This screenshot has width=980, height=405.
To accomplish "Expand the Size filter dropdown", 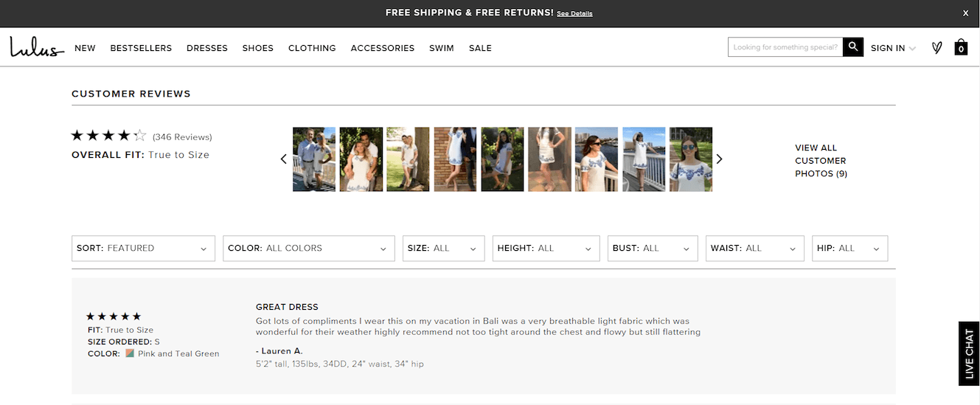I will click(443, 249).
